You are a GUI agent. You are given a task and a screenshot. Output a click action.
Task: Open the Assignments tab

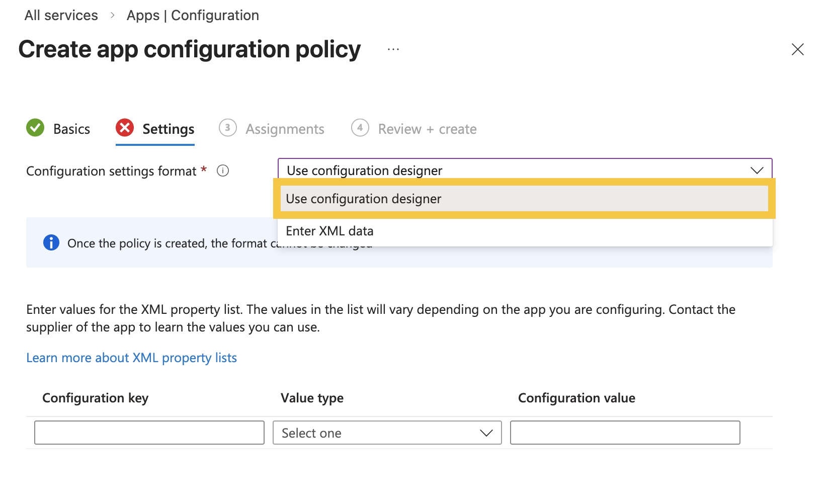click(285, 129)
